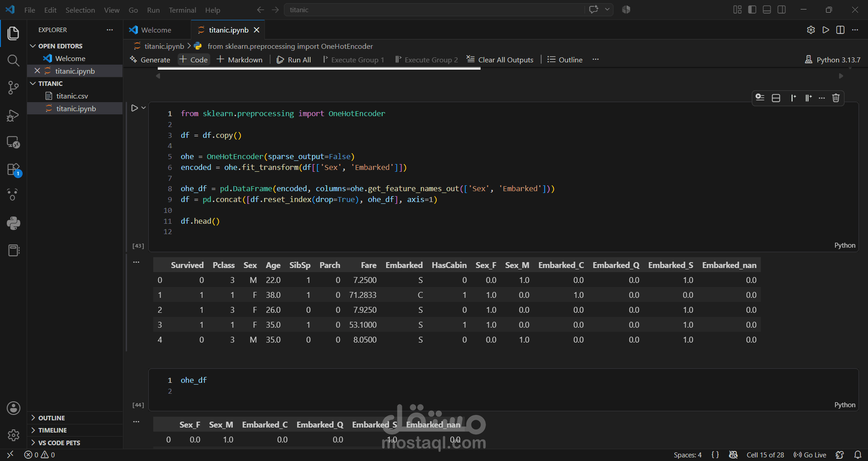
Task: Split the cell using cell toolbar icon
Action: point(776,98)
